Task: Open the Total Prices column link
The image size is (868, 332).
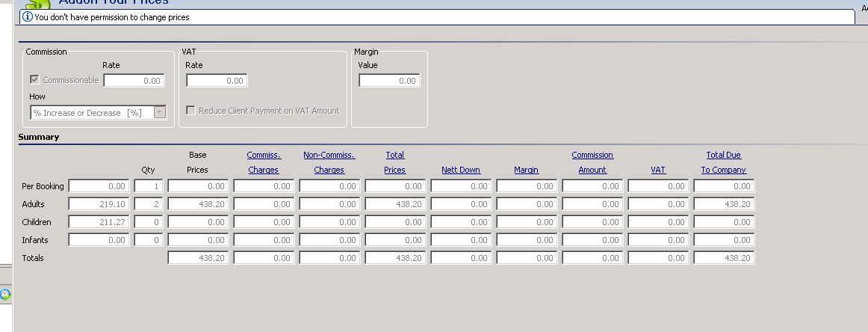Action: [x=394, y=162]
